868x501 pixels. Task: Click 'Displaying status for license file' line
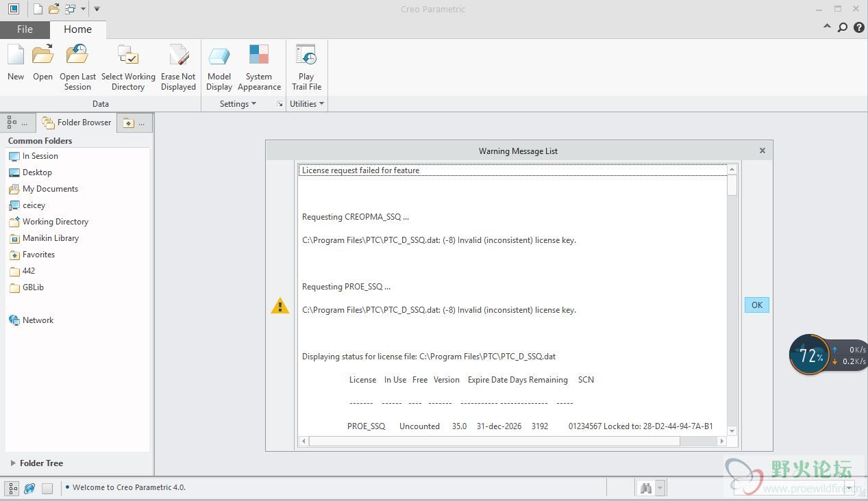pyautogui.click(x=429, y=357)
